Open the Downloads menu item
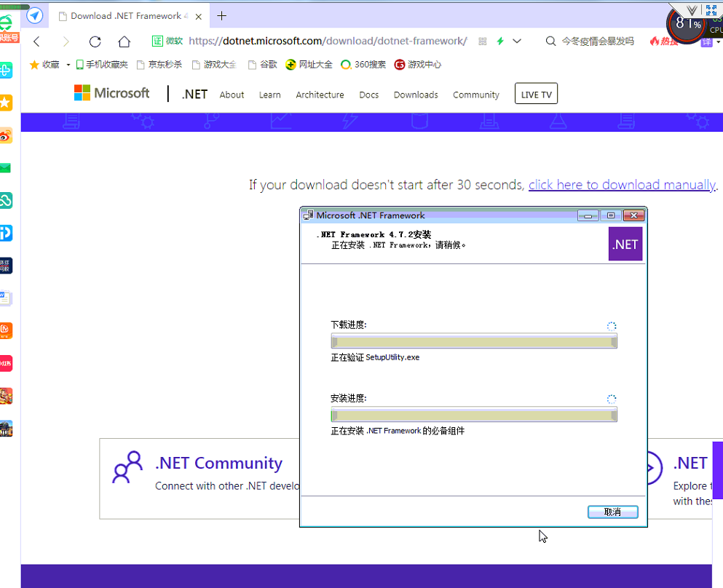Viewport: 723px width, 588px height. pos(416,95)
